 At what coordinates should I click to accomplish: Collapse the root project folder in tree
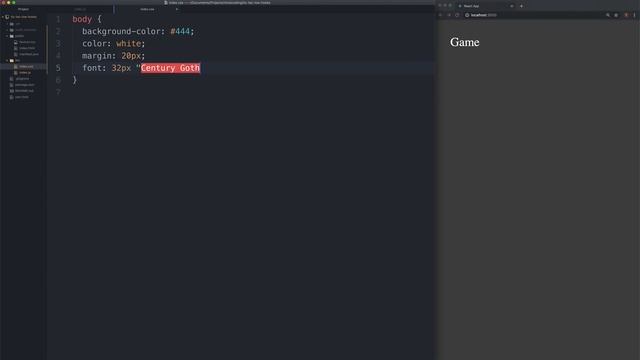pyautogui.click(x=3, y=17)
